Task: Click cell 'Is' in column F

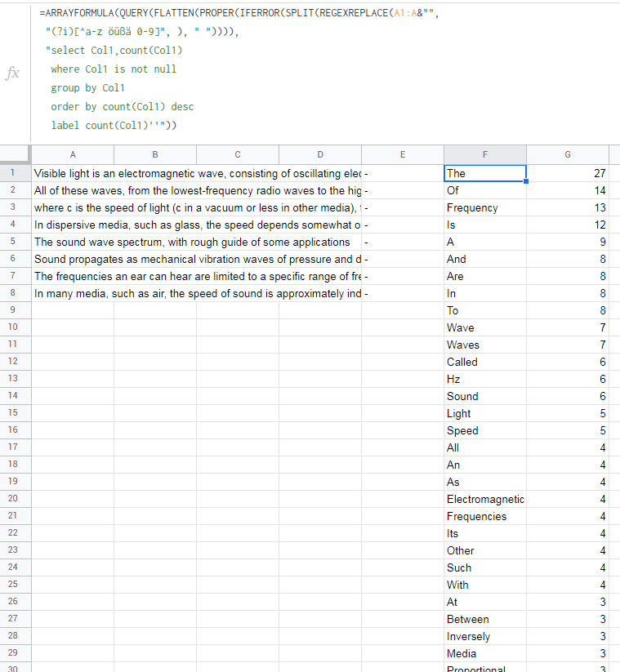Action: (x=485, y=225)
